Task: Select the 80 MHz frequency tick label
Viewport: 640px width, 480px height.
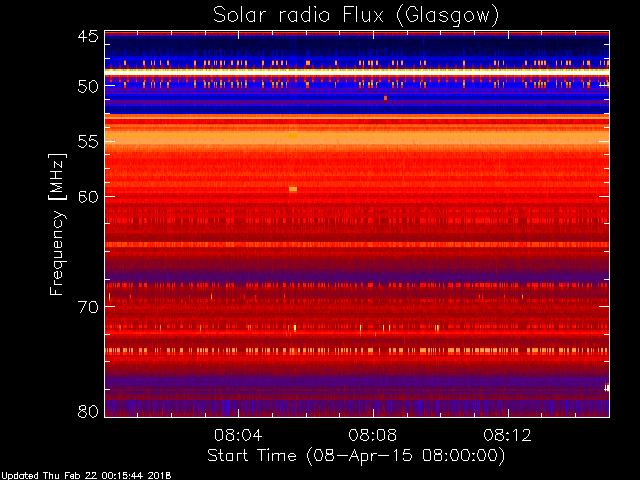Action: click(88, 411)
